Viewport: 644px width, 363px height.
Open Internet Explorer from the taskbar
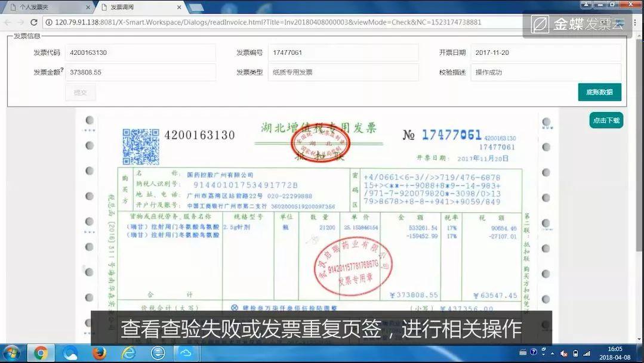(128, 353)
